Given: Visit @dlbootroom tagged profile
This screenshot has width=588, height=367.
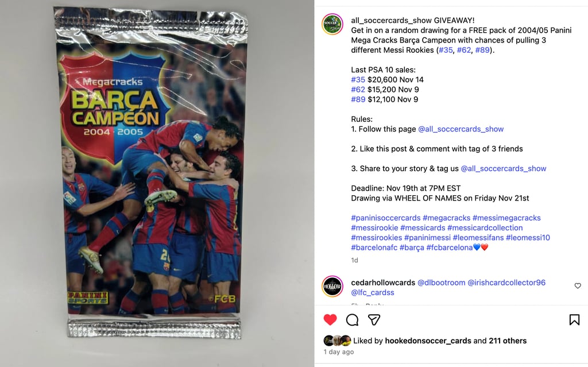Looking at the screenshot, I should [x=441, y=283].
